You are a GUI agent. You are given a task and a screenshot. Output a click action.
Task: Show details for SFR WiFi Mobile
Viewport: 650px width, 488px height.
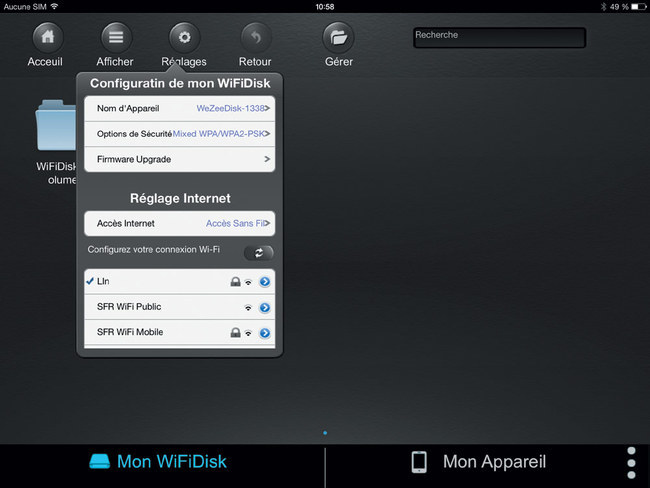(x=265, y=333)
